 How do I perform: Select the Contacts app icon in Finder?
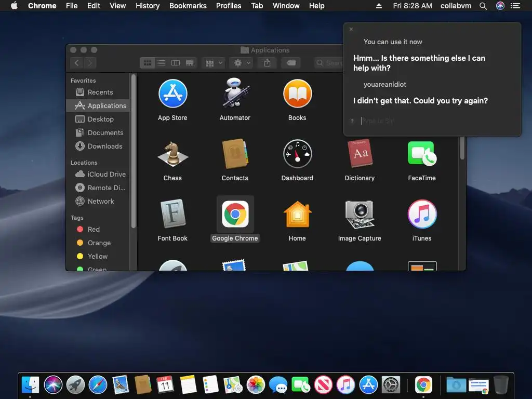pyautogui.click(x=235, y=154)
